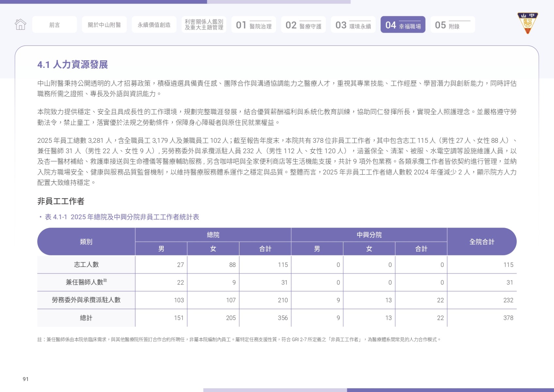Image resolution: width=554 pixels, height=392 pixels.
Task: Click the 中興分院 column group header
Action: [x=369, y=235]
